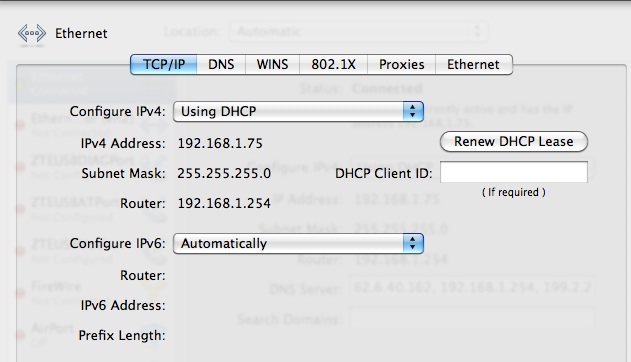Click the 'IPv6 Address:' label
This screenshot has width=631, height=362.
(x=123, y=306)
